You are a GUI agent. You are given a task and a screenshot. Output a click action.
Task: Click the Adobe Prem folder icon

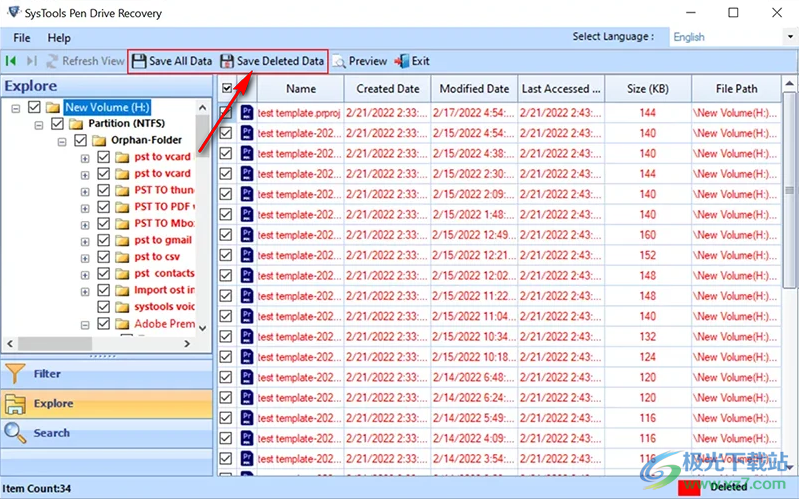(122, 324)
